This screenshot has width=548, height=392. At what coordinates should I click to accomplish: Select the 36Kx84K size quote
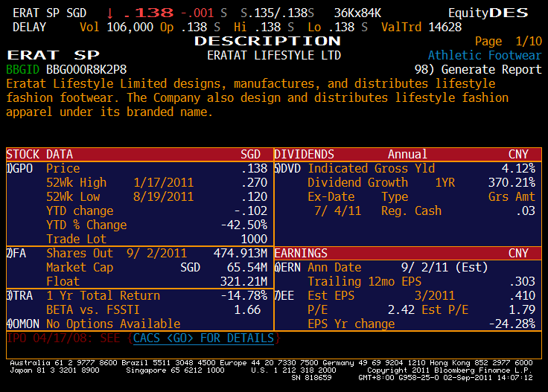(357, 13)
